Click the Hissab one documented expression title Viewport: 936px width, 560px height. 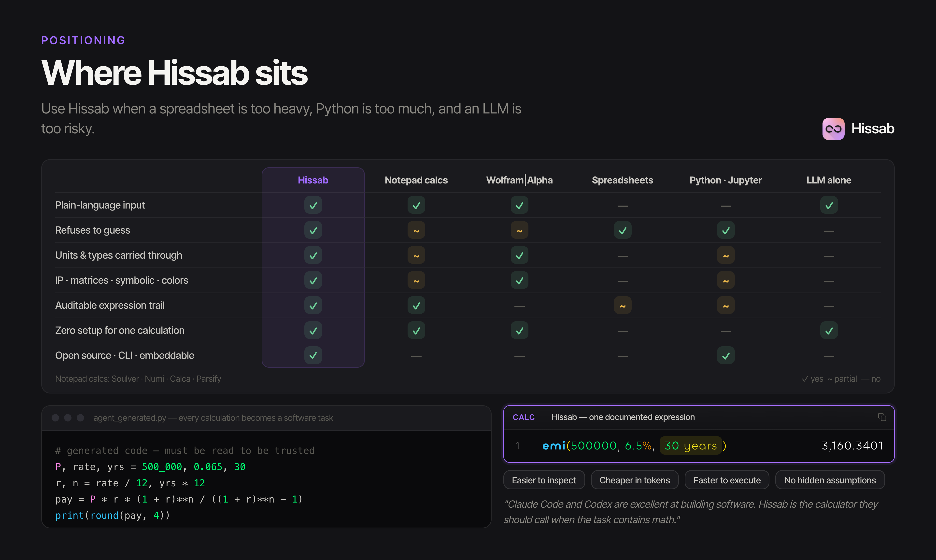pyautogui.click(x=623, y=417)
